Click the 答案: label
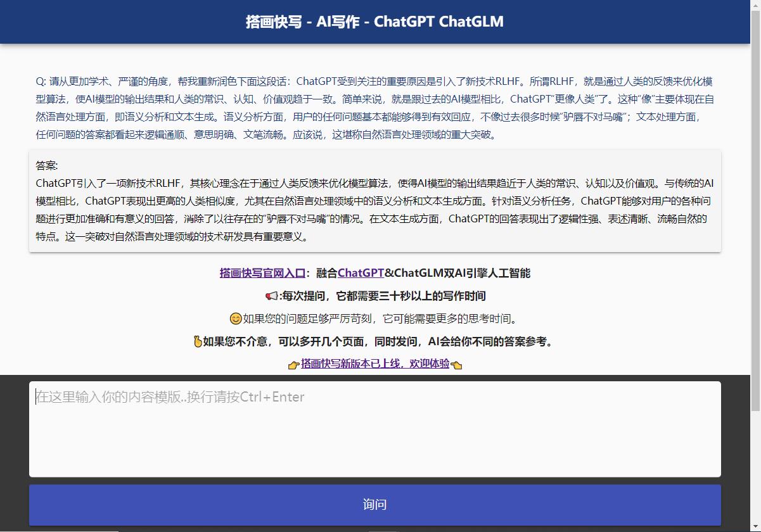This screenshot has height=532, width=761. [47, 166]
